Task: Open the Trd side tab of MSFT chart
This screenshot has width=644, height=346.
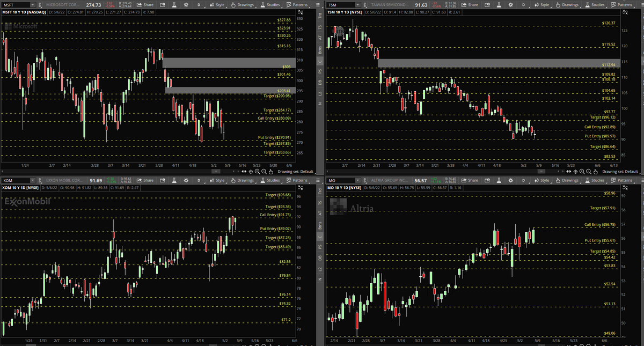Action: click(x=319, y=15)
